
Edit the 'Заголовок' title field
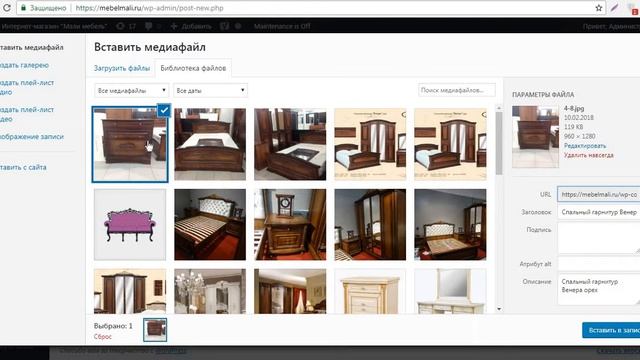599,212
